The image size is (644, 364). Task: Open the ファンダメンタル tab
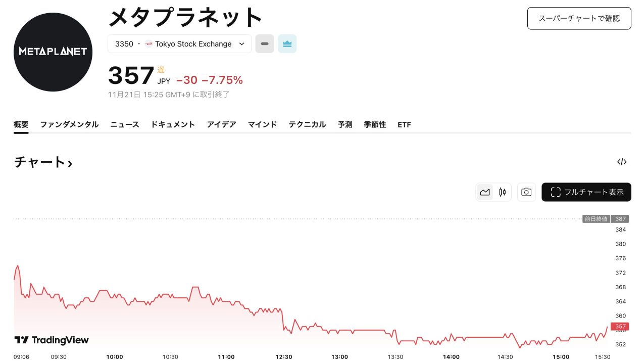(69, 124)
